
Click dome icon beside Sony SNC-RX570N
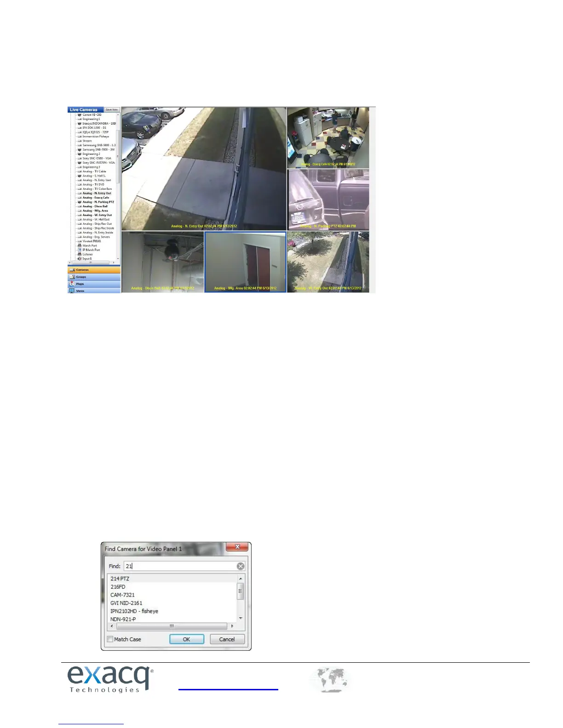click(79, 163)
